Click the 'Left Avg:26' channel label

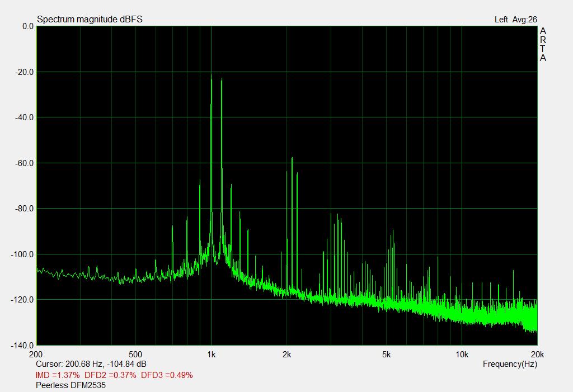(x=515, y=20)
